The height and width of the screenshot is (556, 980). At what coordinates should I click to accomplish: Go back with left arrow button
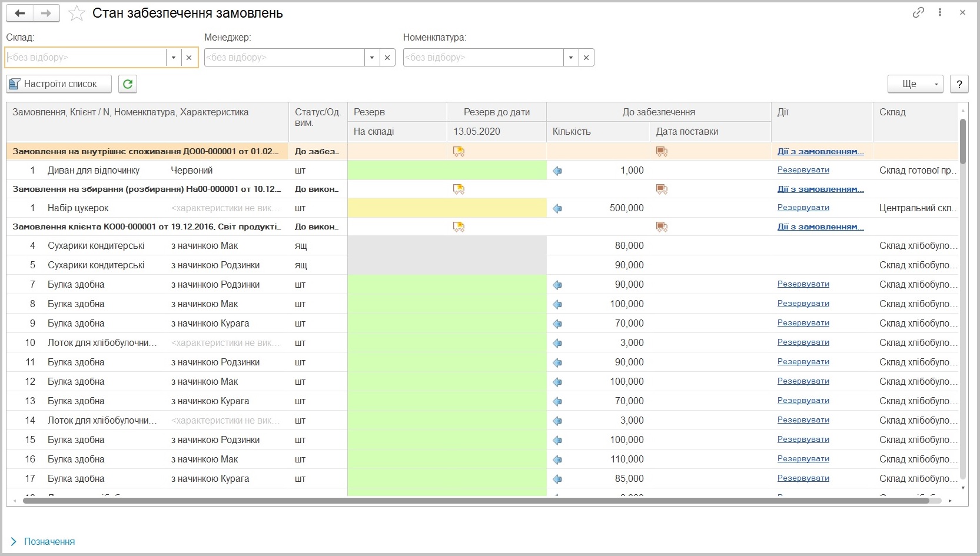pos(19,13)
